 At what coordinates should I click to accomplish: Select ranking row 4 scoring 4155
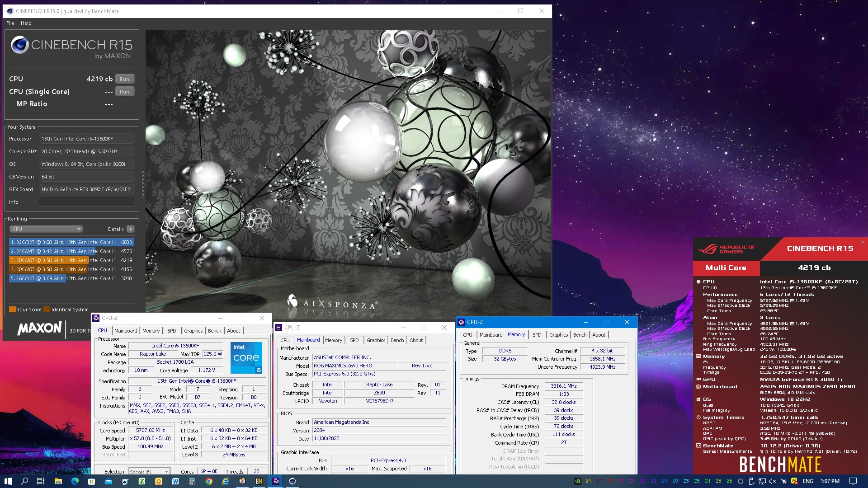click(x=71, y=269)
